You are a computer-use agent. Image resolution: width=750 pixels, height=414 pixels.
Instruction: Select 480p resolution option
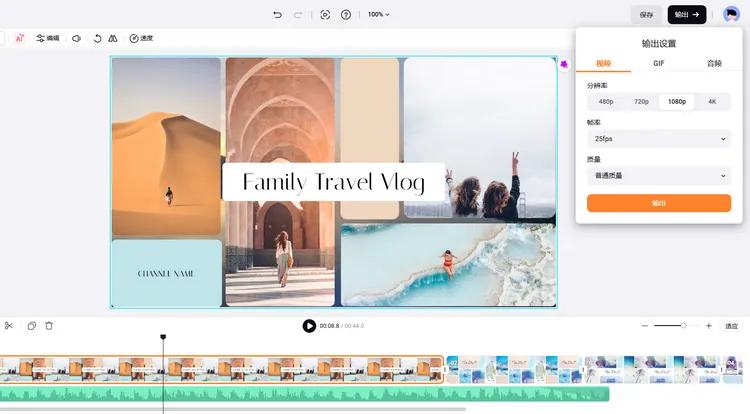coord(606,102)
